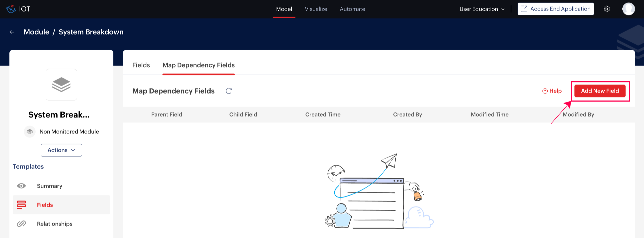Image resolution: width=644 pixels, height=238 pixels.
Task: Click the Non Monitored Module label
Action: (69, 132)
